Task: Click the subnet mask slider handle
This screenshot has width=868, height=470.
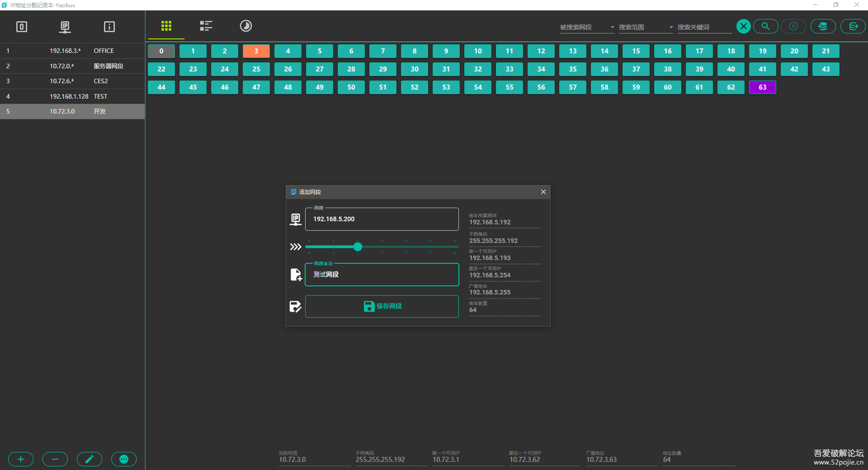Action: [x=358, y=247]
